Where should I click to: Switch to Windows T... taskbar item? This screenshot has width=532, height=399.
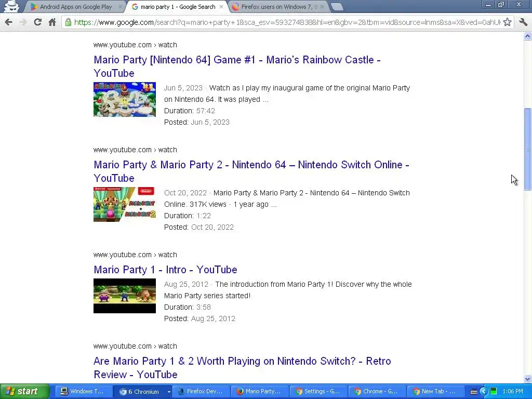click(84, 392)
